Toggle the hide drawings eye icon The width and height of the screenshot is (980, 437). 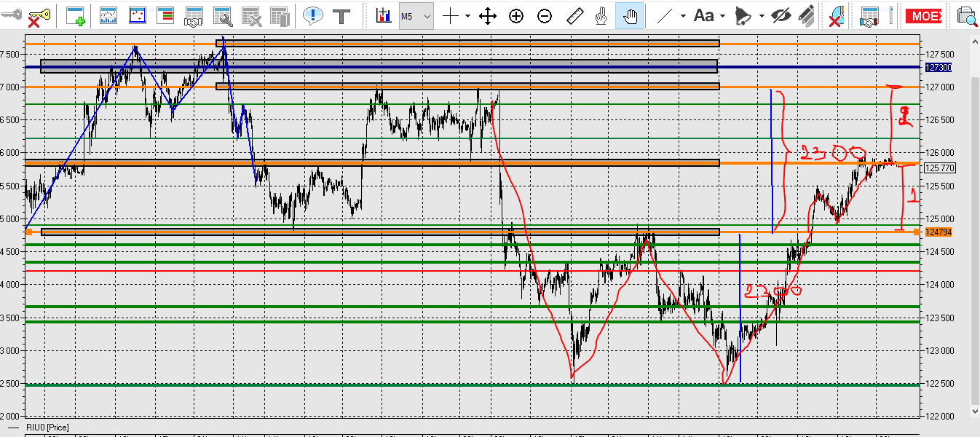781,15
